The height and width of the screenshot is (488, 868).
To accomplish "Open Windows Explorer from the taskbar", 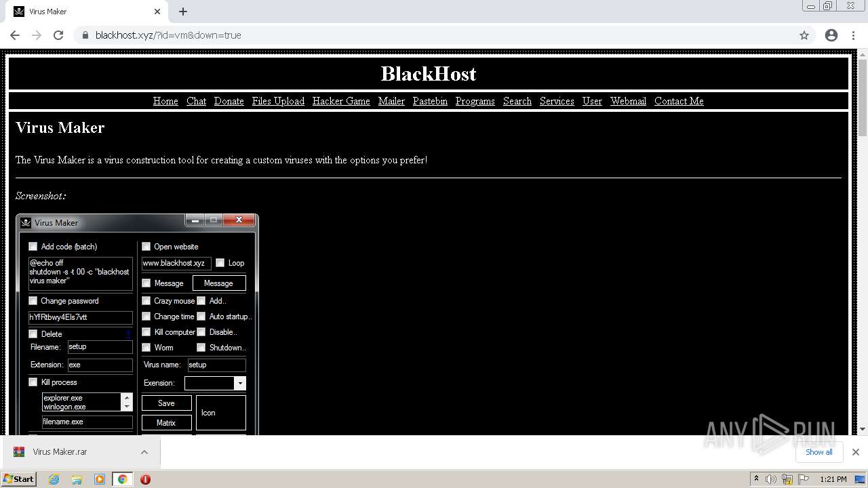I will click(x=77, y=479).
